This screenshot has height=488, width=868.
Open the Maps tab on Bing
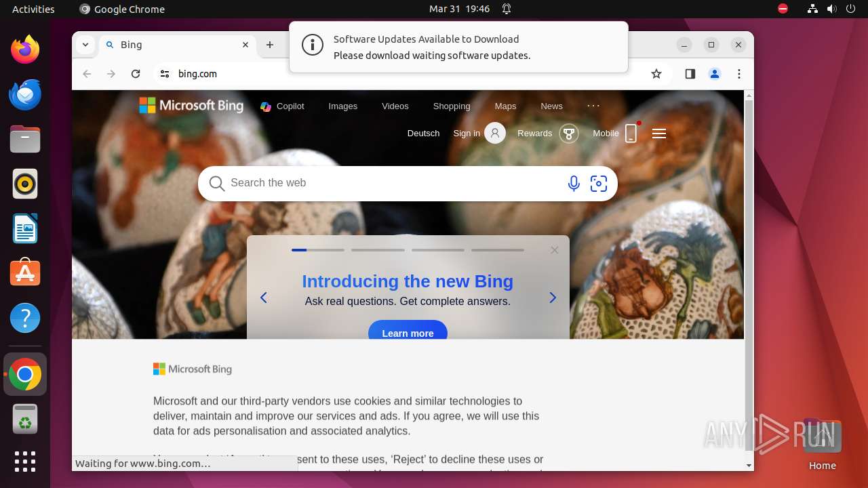[x=505, y=106]
